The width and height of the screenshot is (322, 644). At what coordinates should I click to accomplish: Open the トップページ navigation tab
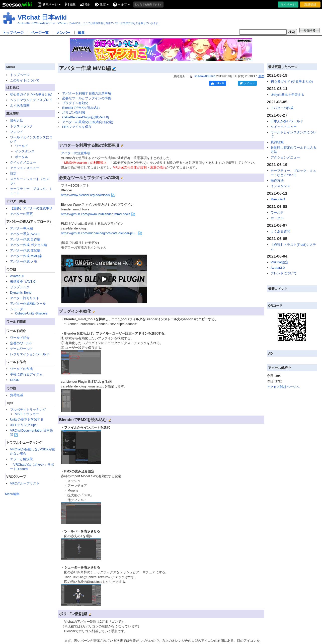pyautogui.click(x=13, y=33)
